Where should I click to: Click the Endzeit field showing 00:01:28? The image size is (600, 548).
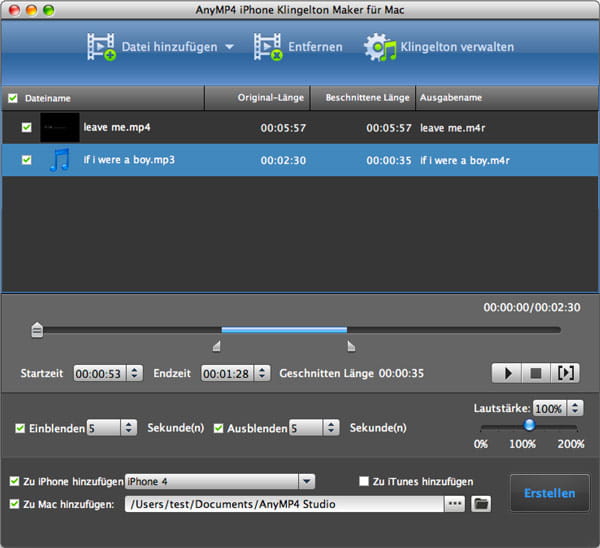coord(227,373)
